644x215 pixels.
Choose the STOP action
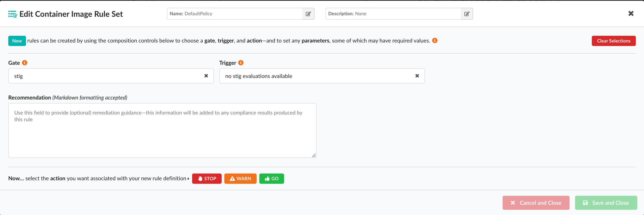[x=207, y=178]
